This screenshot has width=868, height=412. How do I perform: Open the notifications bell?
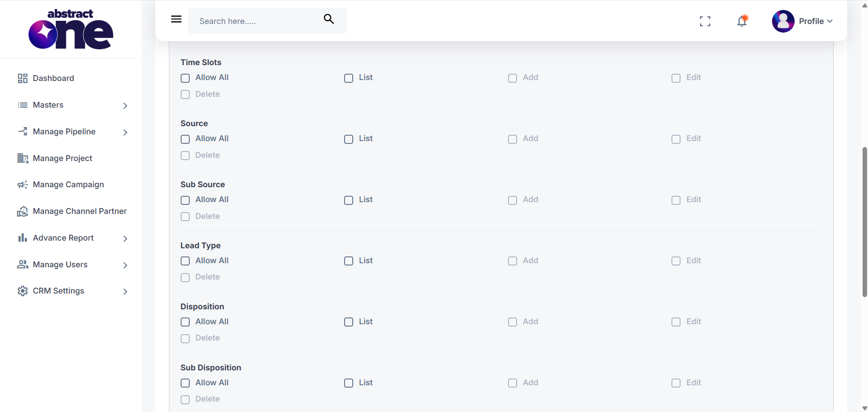[742, 21]
